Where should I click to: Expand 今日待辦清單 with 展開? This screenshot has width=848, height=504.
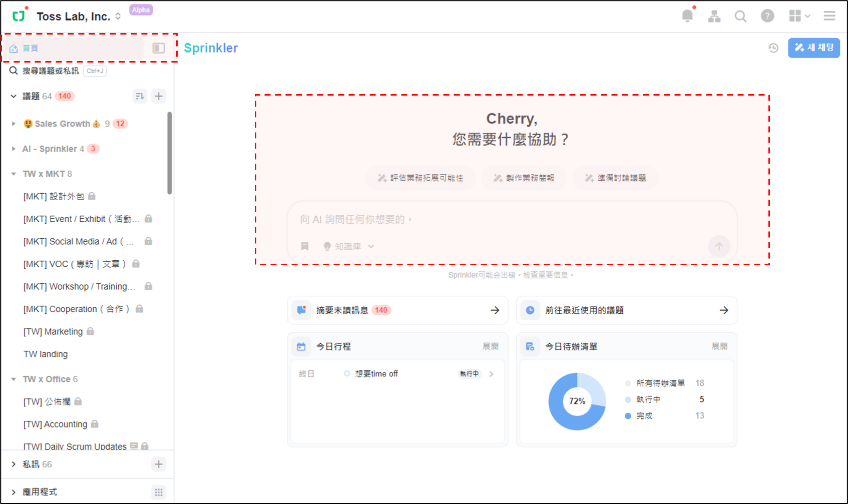tap(719, 346)
